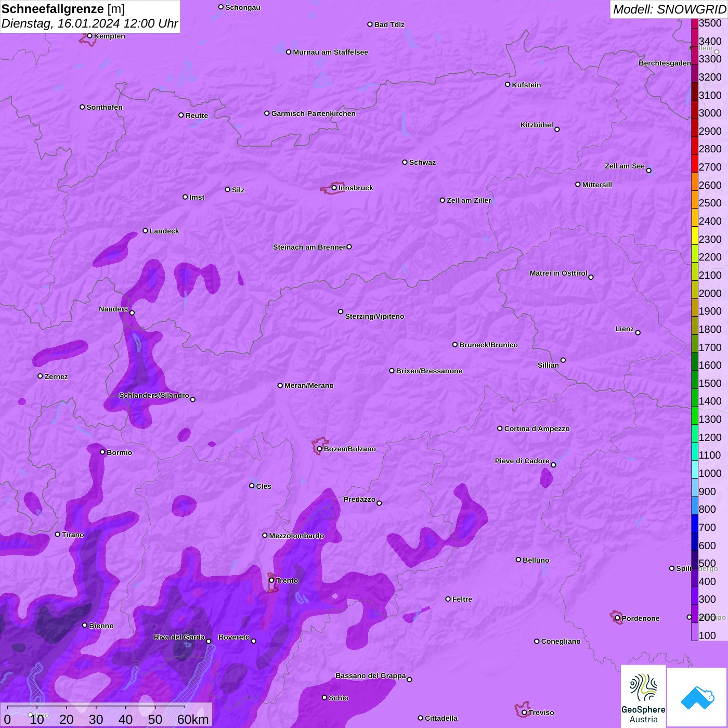Click the Schlanders/Silandro label

coord(154,395)
